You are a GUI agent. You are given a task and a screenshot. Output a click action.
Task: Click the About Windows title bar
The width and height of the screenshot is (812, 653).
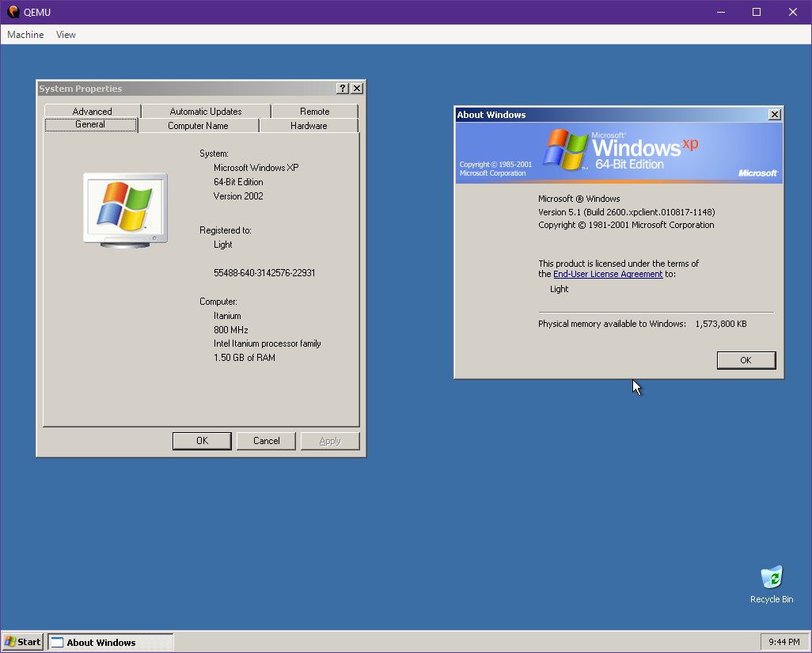pos(611,115)
